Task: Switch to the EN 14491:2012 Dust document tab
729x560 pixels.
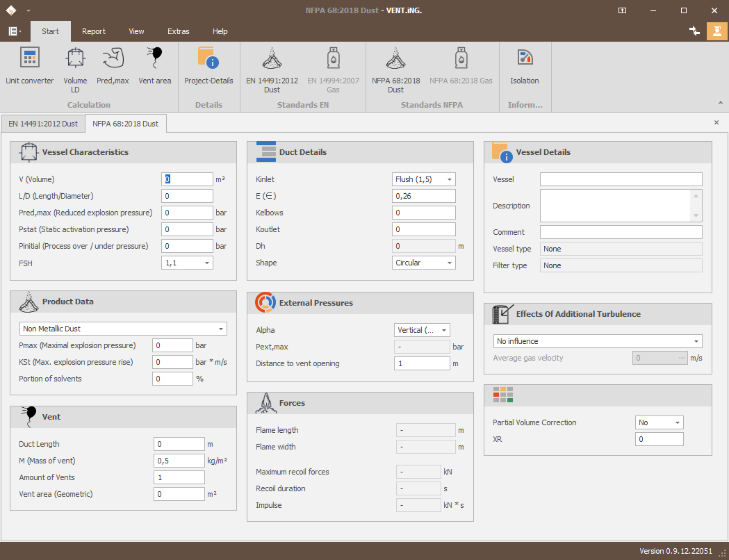Action: [43, 124]
